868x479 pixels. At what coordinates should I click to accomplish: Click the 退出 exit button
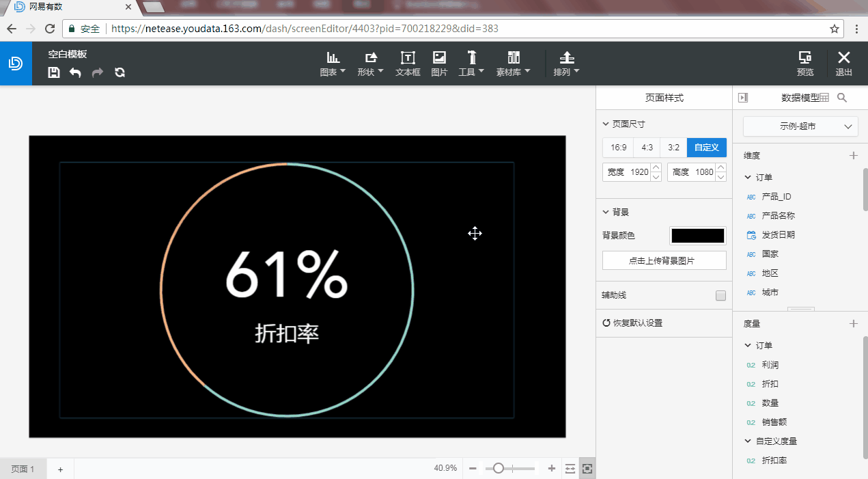(844, 64)
